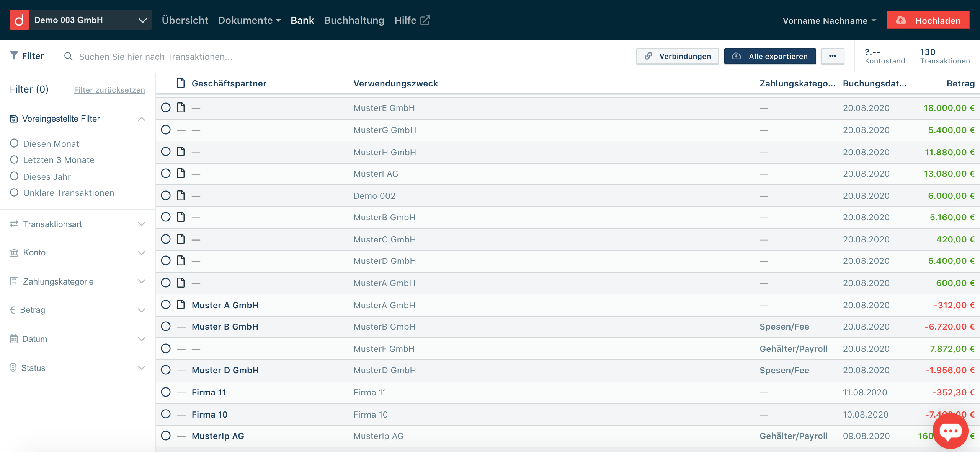Click the document icon in MusterE GmbH row
Image resolution: width=980 pixels, height=452 pixels.
(181, 108)
